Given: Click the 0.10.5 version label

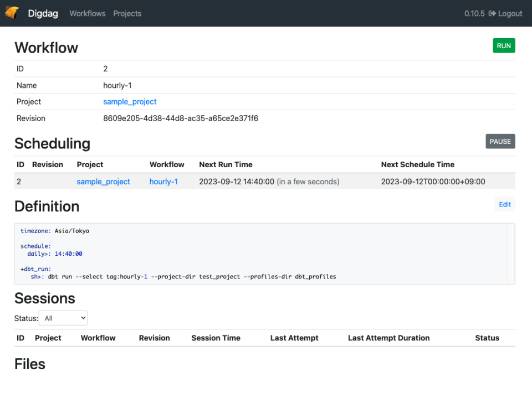Looking at the screenshot, I should [474, 13].
